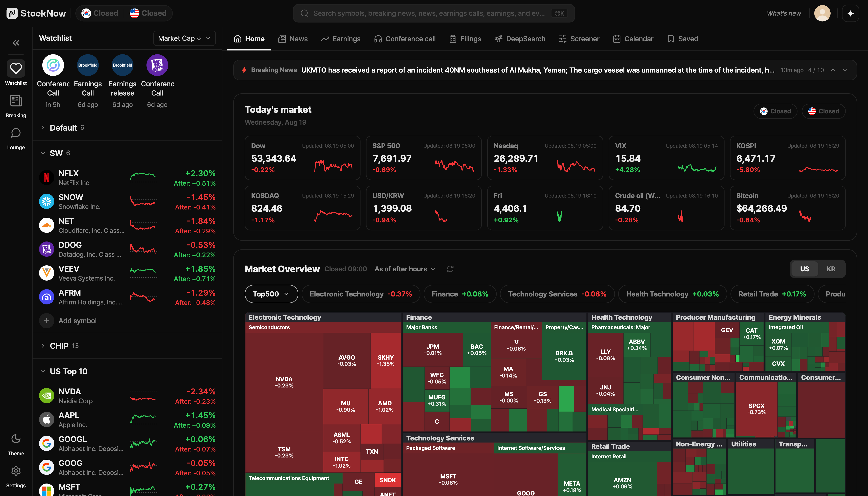Switch Market Overview to US
868x496 pixels.
804,269
